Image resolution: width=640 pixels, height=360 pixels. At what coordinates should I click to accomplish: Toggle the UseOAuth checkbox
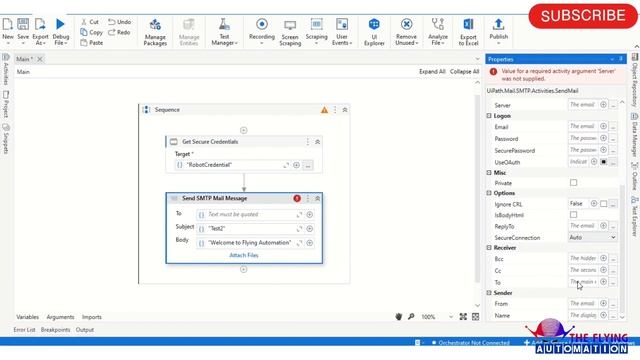[x=604, y=162]
